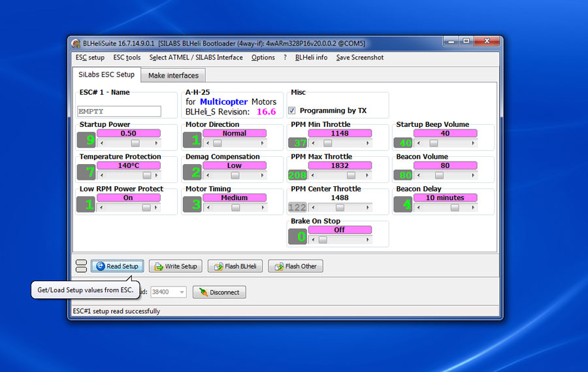Click the Startup Power left arrow
The image size is (588, 372).
click(x=102, y=143)
